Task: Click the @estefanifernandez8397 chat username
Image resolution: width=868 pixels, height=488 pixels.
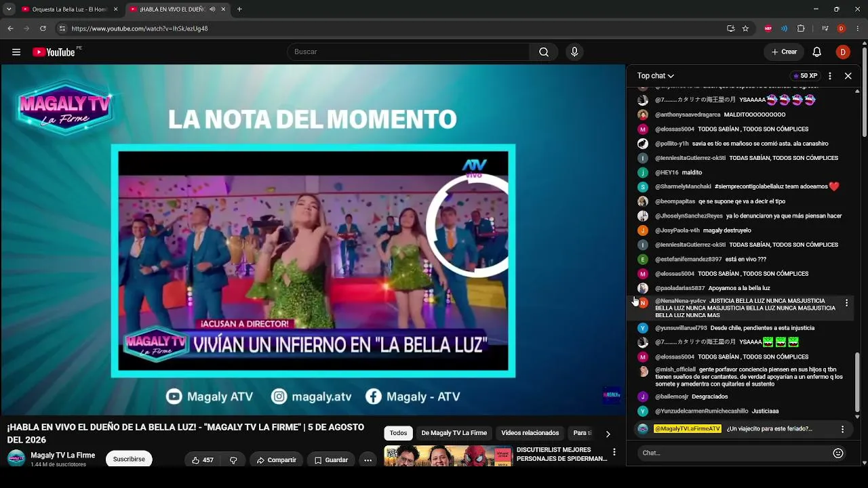Action: [x=688, y=260]
